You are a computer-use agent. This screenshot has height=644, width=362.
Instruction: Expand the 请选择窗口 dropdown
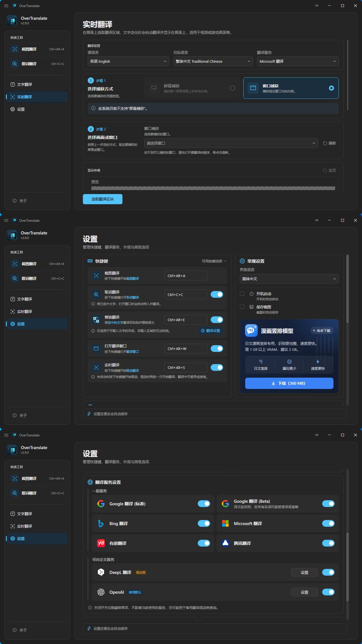pos(231,143)
